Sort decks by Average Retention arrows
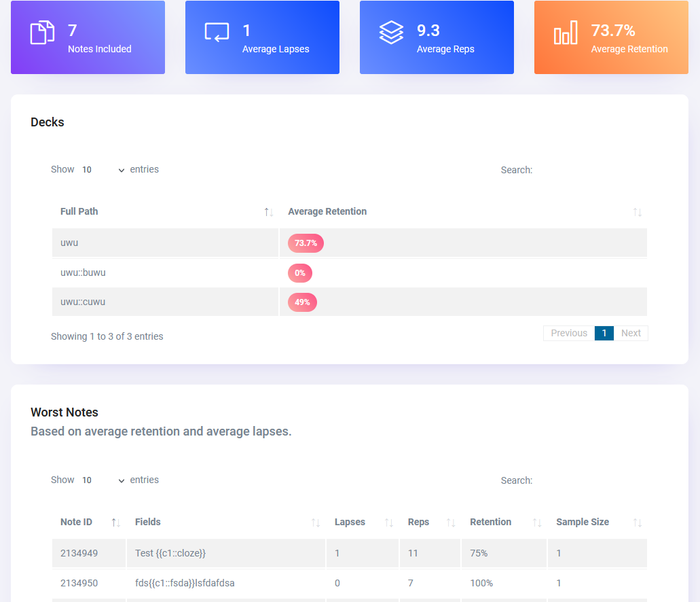The width and height of the screenshot is (700, 602). click(637, 212)
